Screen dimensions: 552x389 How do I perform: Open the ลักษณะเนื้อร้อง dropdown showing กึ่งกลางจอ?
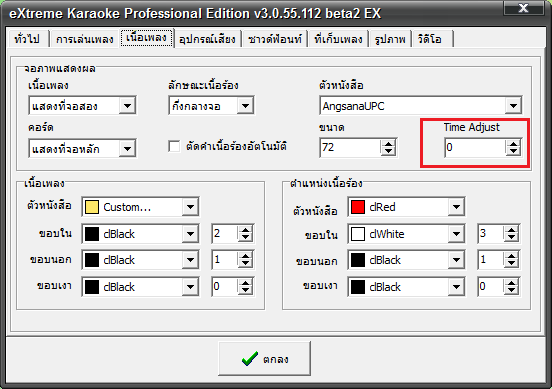(245, 105)
